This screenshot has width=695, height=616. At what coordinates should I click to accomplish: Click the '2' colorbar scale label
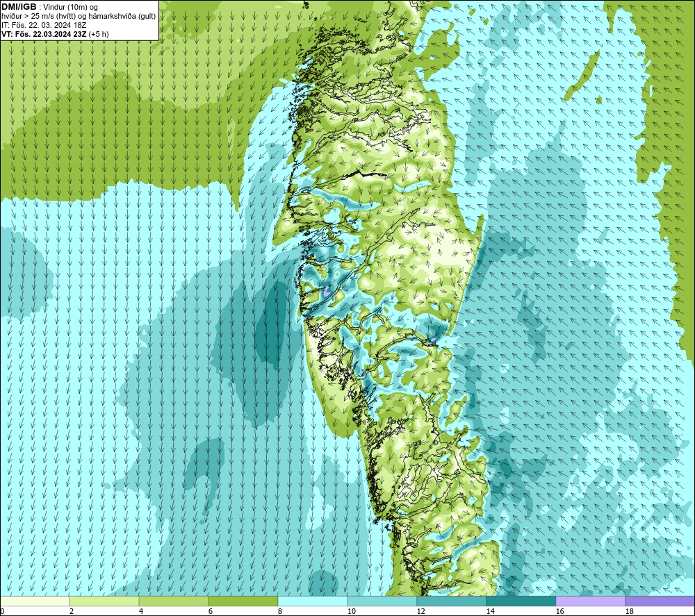[x=72, y=612]
